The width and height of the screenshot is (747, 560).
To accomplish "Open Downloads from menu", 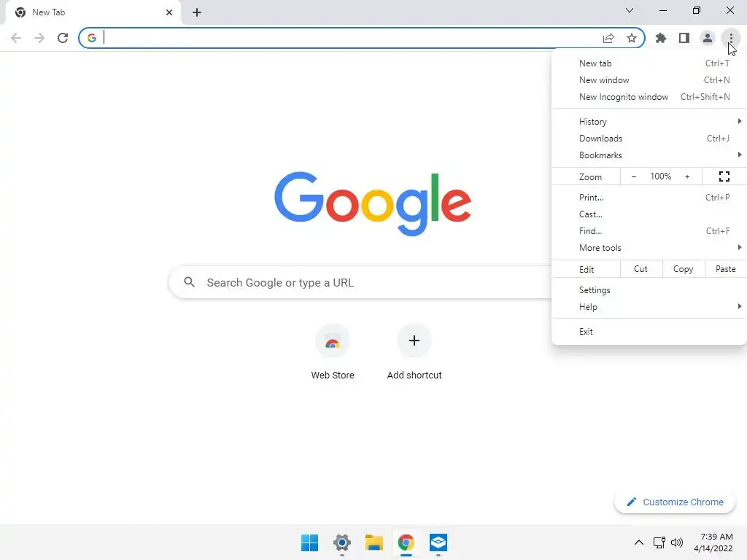I will coord(649,138).
